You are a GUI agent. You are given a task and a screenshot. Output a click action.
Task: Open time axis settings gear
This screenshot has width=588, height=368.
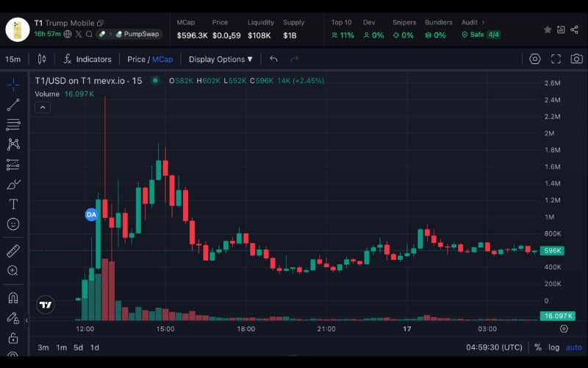pos(564,329)
